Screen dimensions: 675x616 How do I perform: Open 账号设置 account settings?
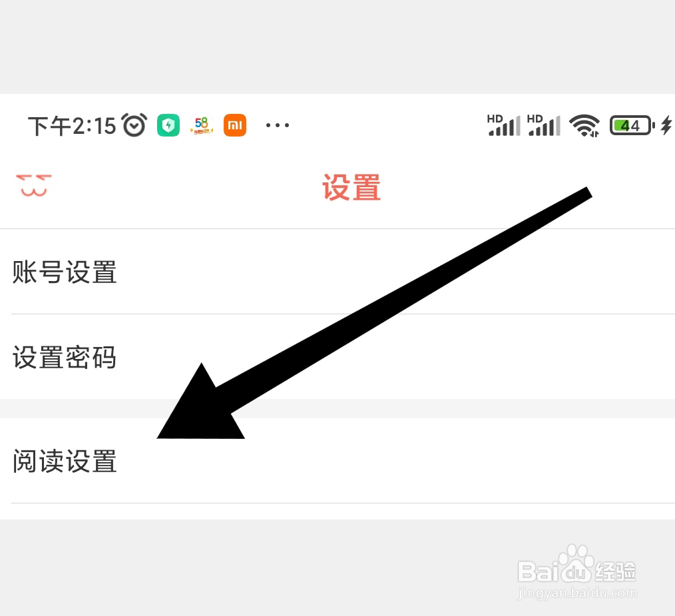click(337, 272)
